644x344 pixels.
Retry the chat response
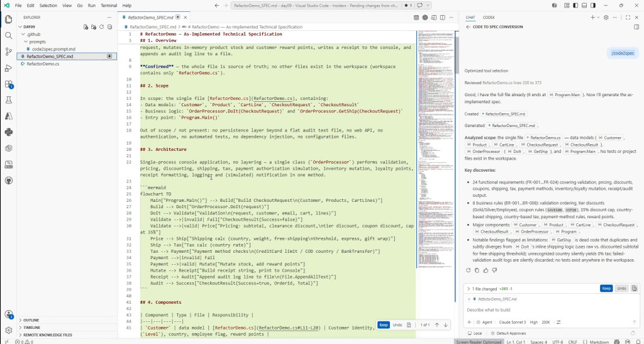click(468, 270)
